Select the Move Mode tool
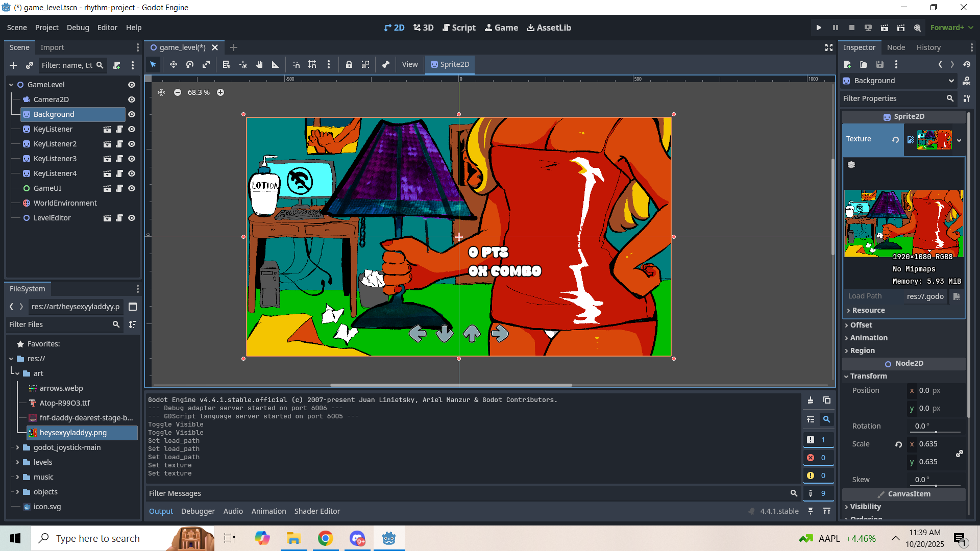This screenshot has height=551, width=980. [x=174, y=64]
